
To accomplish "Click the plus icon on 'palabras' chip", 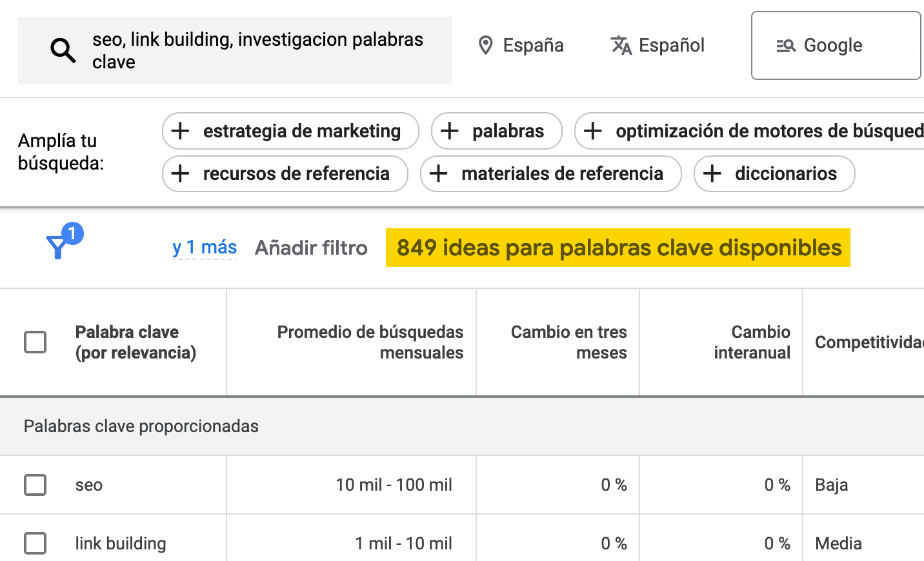I will pyautogui.click(x=449, y=131).
